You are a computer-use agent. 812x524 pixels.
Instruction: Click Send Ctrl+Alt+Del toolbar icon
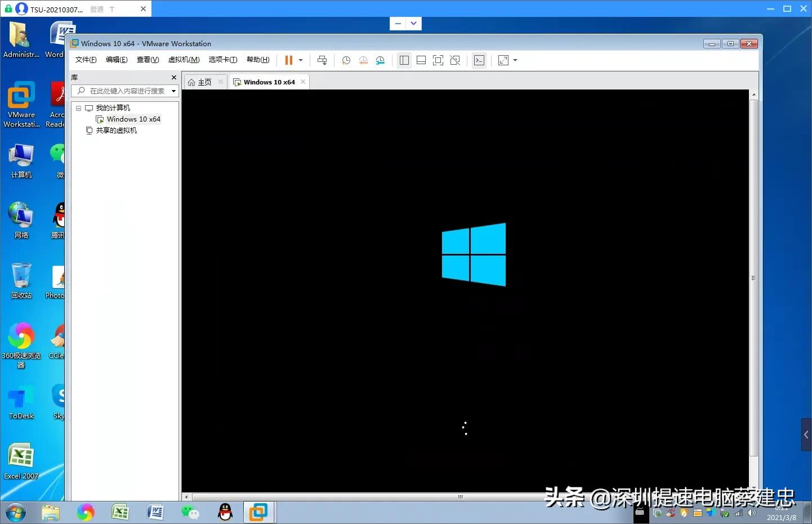coord(322,60)
